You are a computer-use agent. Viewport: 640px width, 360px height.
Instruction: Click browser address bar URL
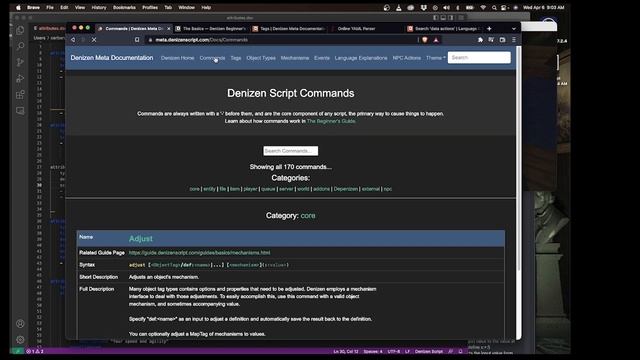pyautogui.click(x=202, y=40)
